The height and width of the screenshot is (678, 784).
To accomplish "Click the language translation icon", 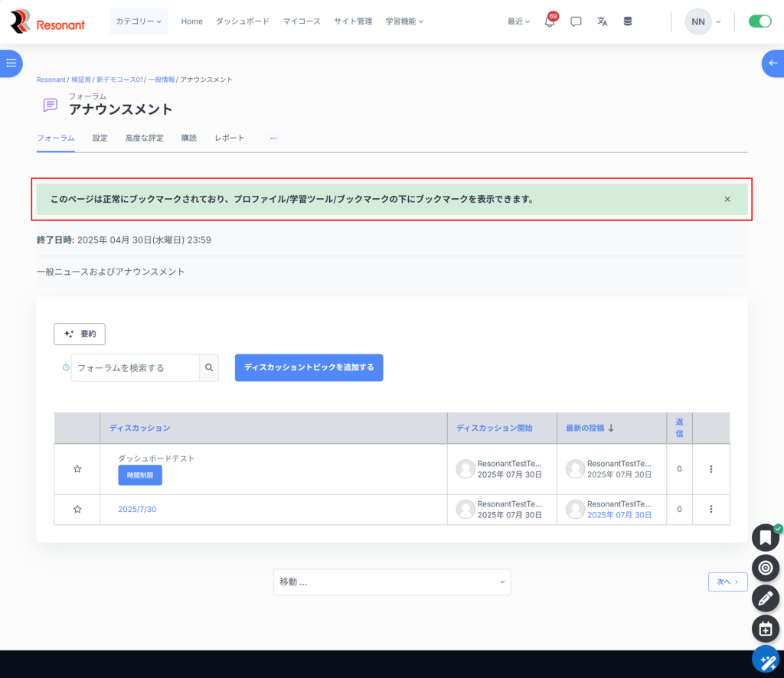I will coord(602,21).
